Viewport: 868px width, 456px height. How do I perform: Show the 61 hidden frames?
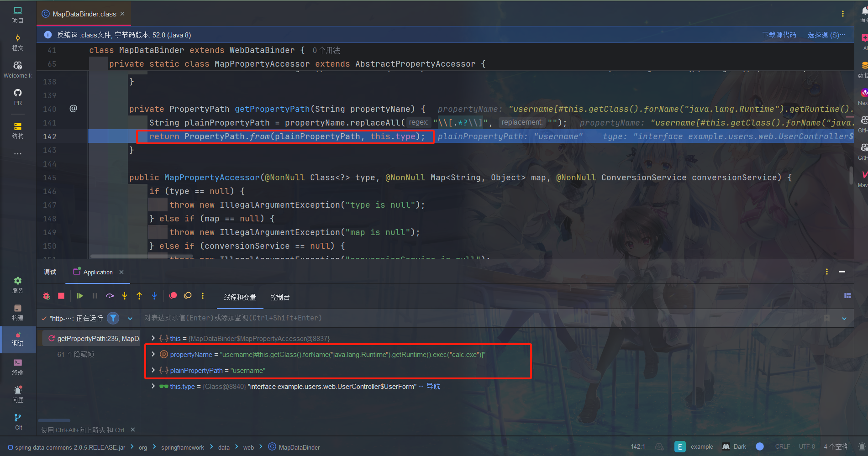click(75, 354)
